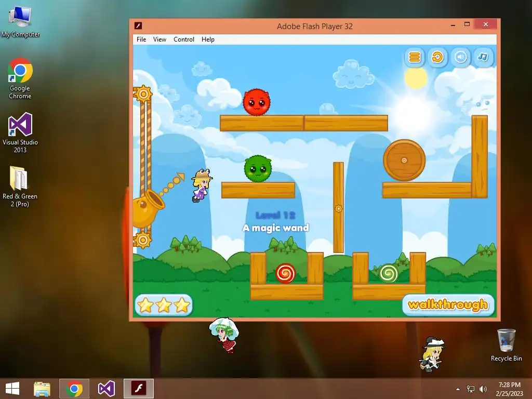Open the game level menu button
This screenshot has width=532, height=399.
414,57
